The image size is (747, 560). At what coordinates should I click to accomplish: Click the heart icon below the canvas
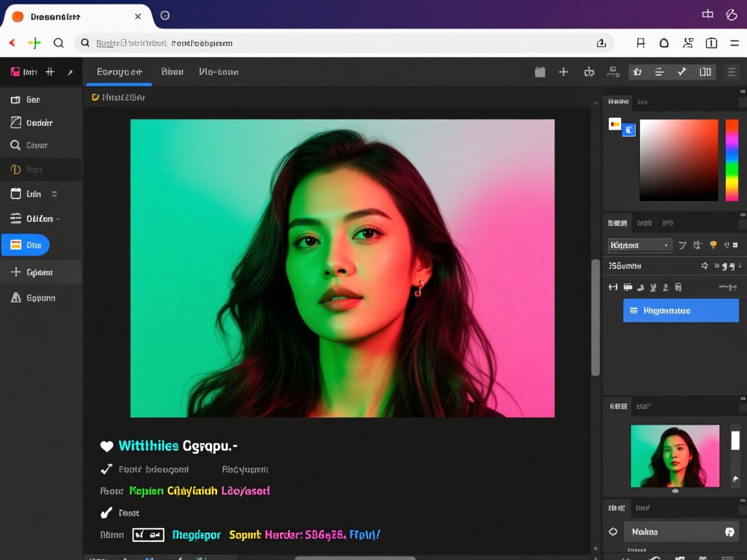(x=107, y=446)
